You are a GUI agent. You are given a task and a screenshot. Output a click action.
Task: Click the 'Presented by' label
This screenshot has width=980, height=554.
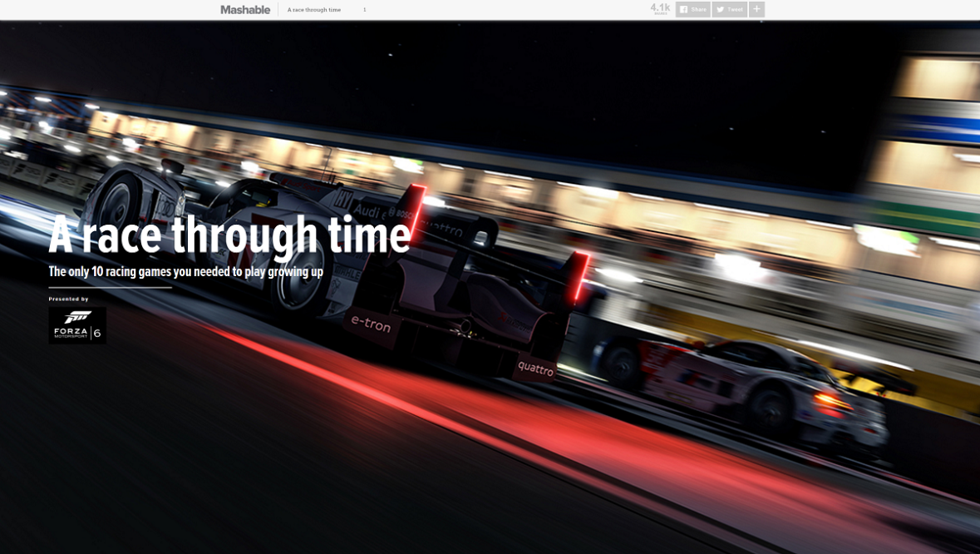[x=68, y=299]
